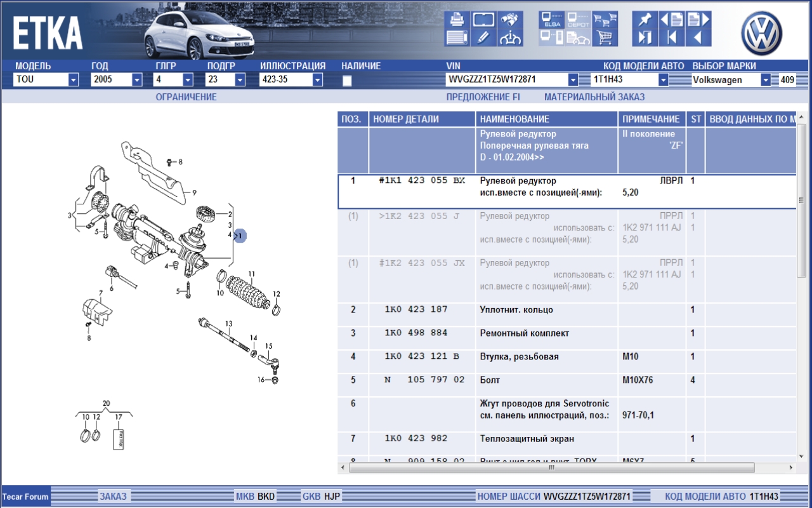This screenshot has width=812, height=508.
Task: Select row Теплозащитный экран 1K0 423 982
Action: 567,444
